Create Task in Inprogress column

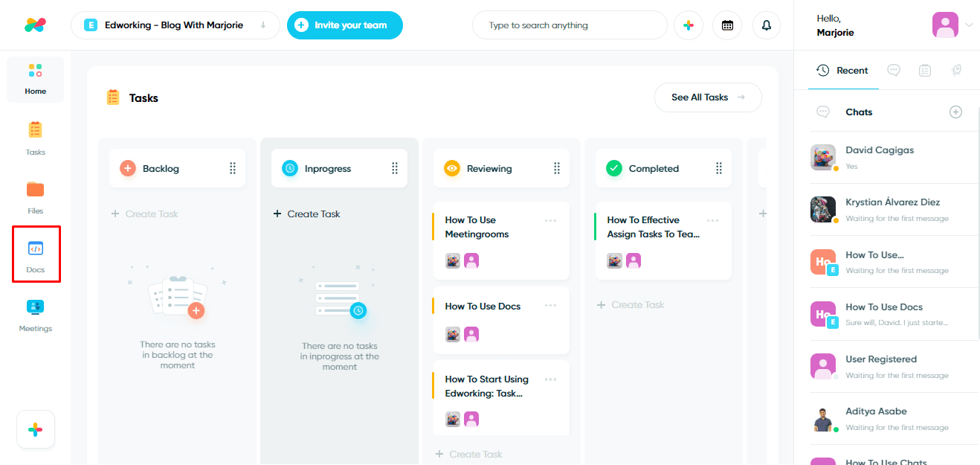coord(307,214)
